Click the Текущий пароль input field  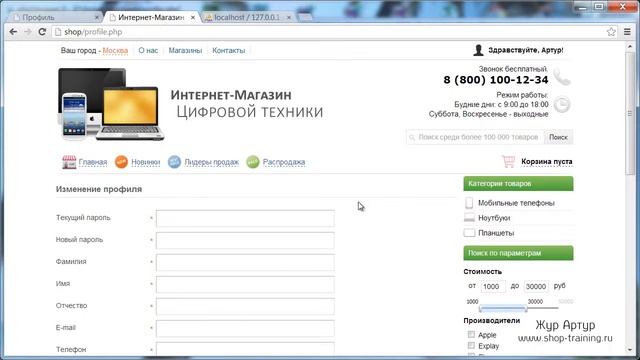coord(245,218)
